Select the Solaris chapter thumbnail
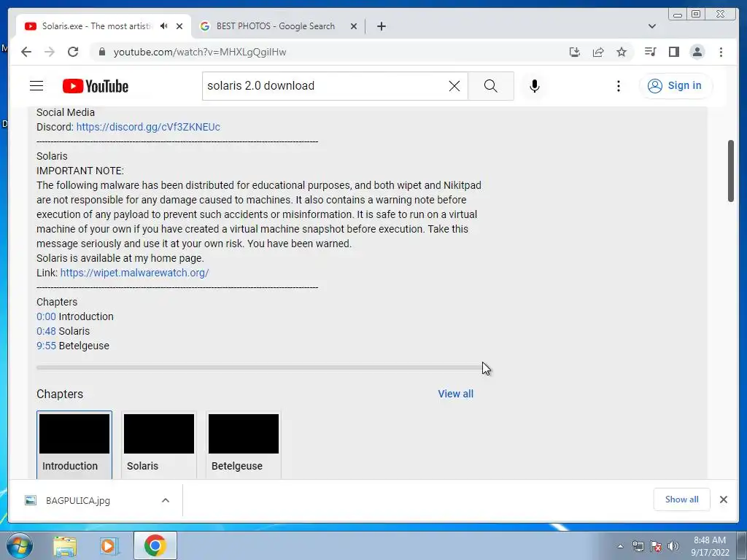The height and width of the screenshot is (560, 747). coord(159,434)
